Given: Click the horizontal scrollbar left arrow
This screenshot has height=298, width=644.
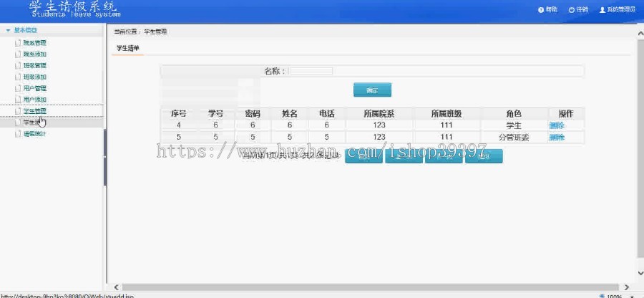Looking at the screenshot, I should point(116,287).
